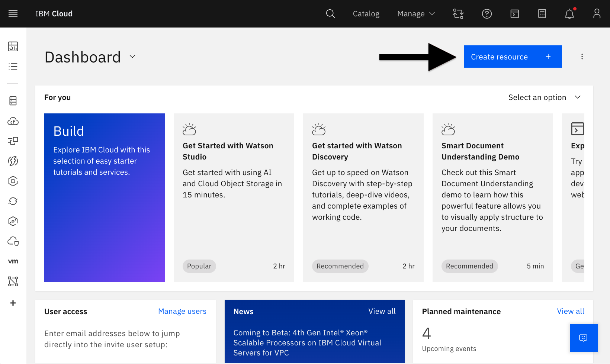
Task: Open the user profile avatar icon
Action: coord(597,14)
